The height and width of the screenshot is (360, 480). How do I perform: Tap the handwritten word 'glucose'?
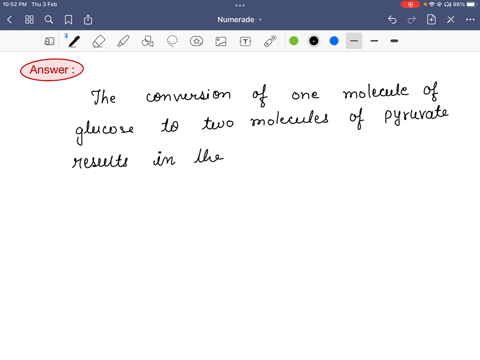click(x=104, y=131)
